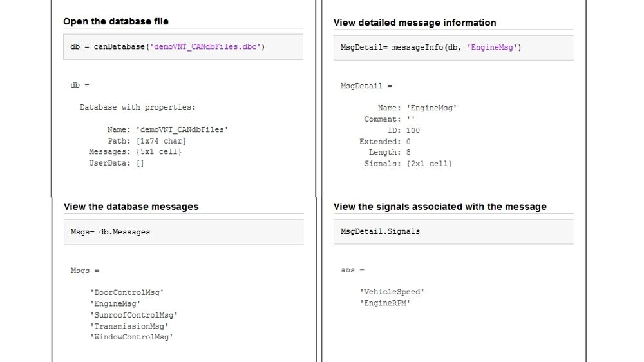Screen dimensions: 644x362
Task: Click the "Signals: {2x1 cell}" property line
Action: pos(408,164)
